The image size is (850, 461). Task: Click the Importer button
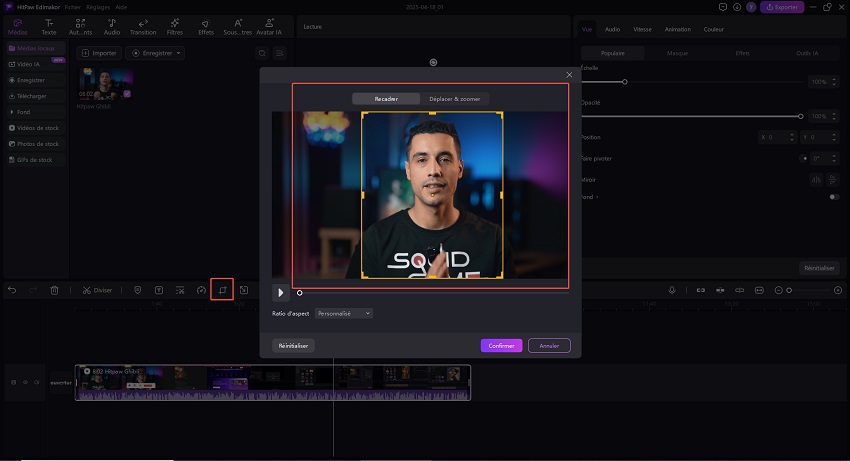(x=99, y=53)
